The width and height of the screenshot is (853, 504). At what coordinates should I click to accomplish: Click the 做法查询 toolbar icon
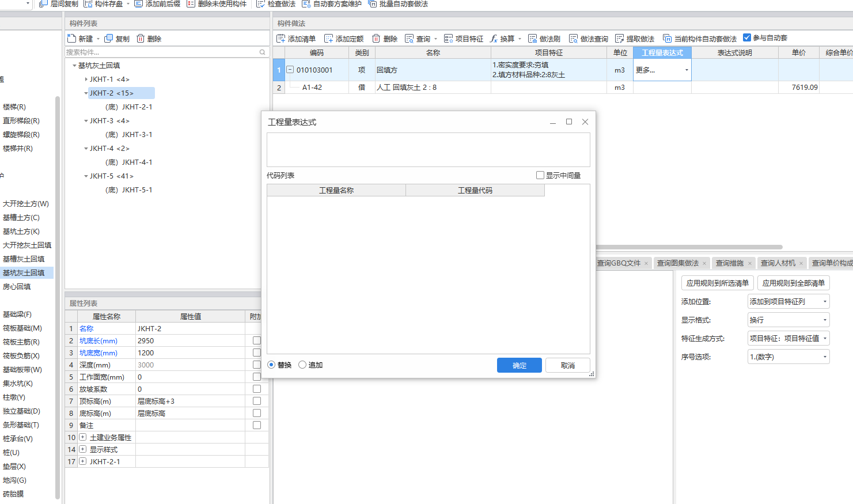point(574,39)
